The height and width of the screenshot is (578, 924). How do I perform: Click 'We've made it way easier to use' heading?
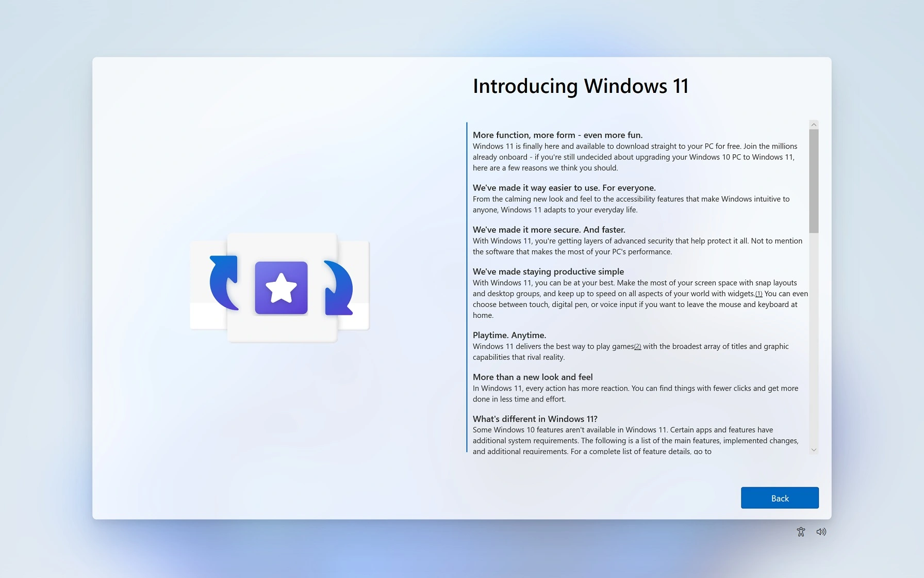click(x=564, y=188)
